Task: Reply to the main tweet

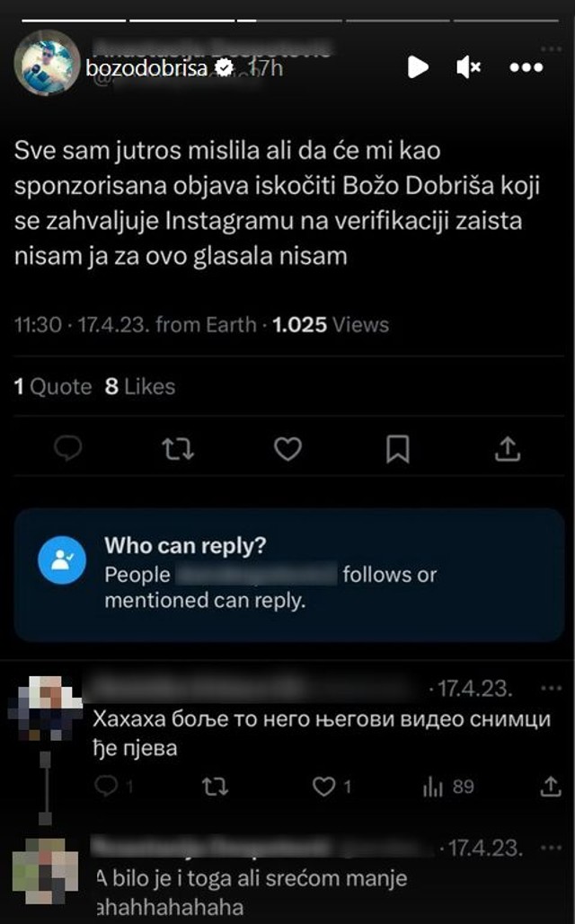Action: click(x=66, y=446)
